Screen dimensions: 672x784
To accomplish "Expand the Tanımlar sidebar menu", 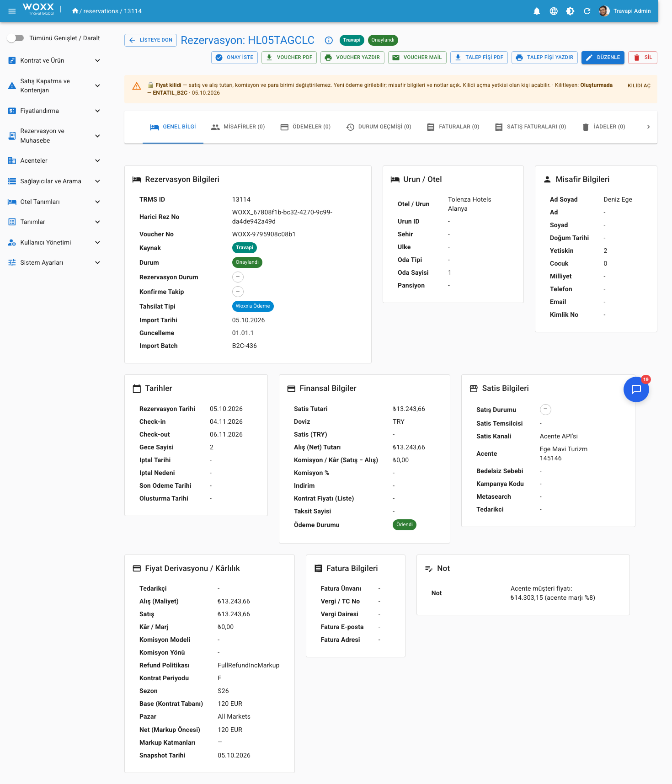I will [54, 222].
